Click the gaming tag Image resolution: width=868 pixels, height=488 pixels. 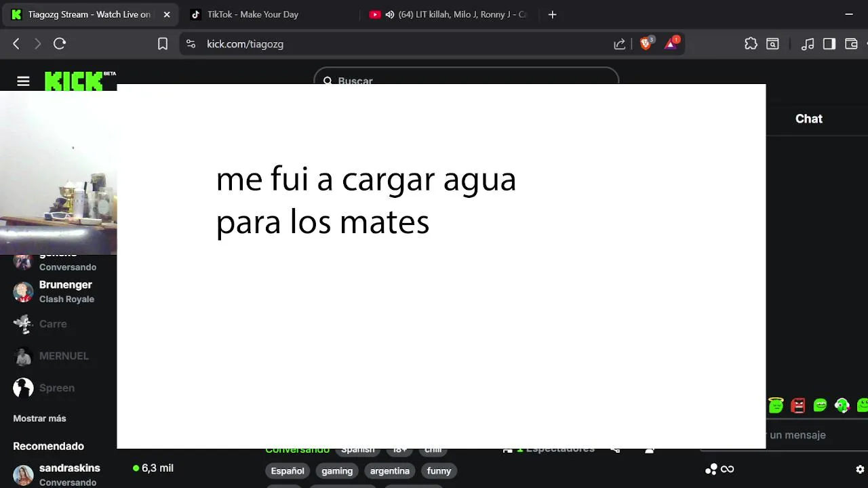(337, 470)
